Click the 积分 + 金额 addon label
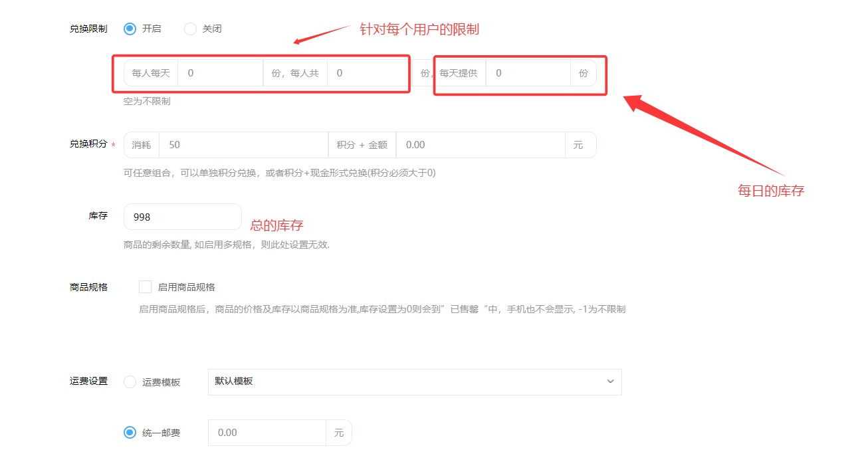 [x=362, y=145]
